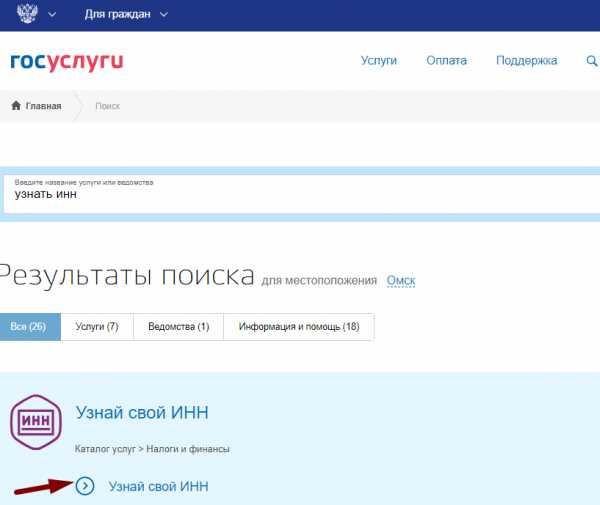Open the lower Узнай свой ИНН service link
This screenshot has height=505, width=600.
[158, 486]
